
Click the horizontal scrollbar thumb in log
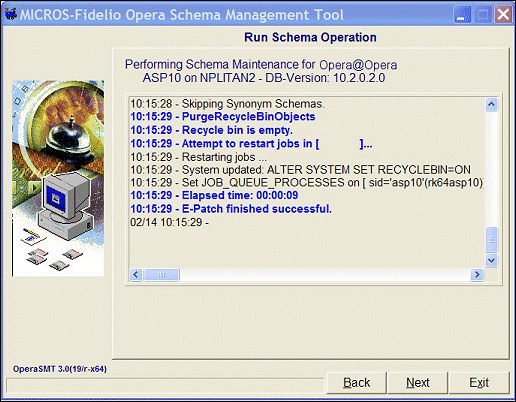click(162, 275)
